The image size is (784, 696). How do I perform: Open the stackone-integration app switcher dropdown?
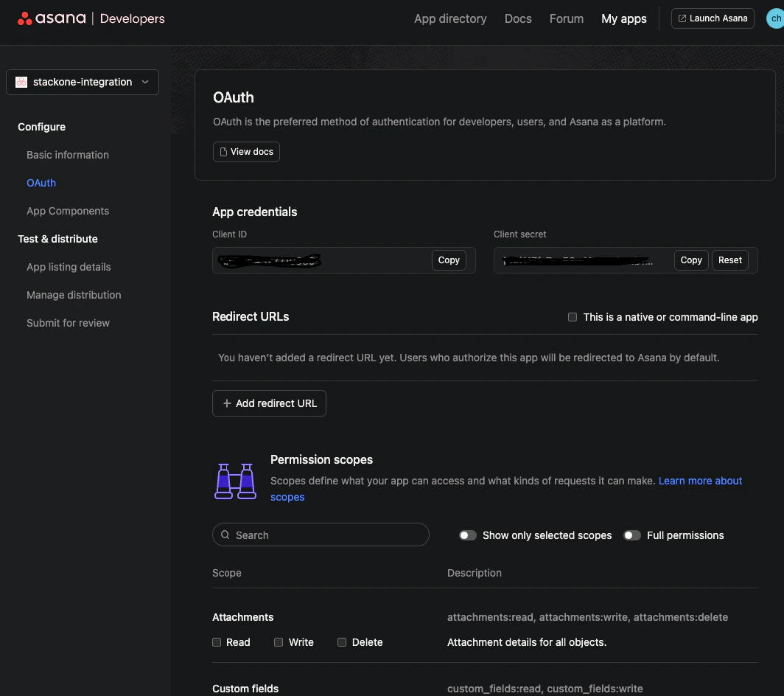tap(144, 82)
